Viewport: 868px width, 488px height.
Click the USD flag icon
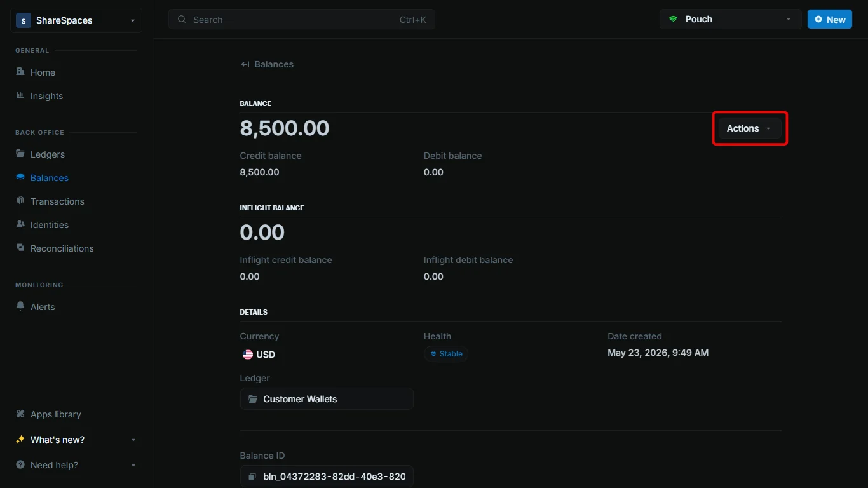coord(248,355)
